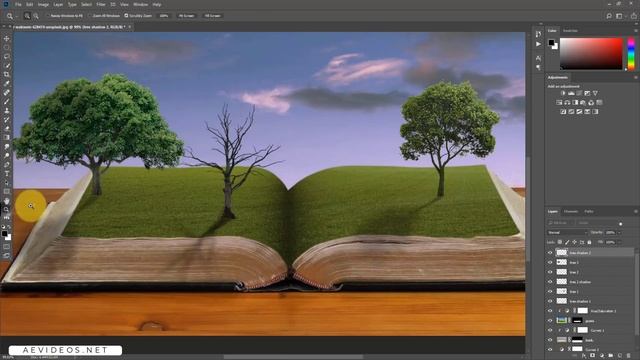Switch to the Paths tab

[x=589, y=211]
